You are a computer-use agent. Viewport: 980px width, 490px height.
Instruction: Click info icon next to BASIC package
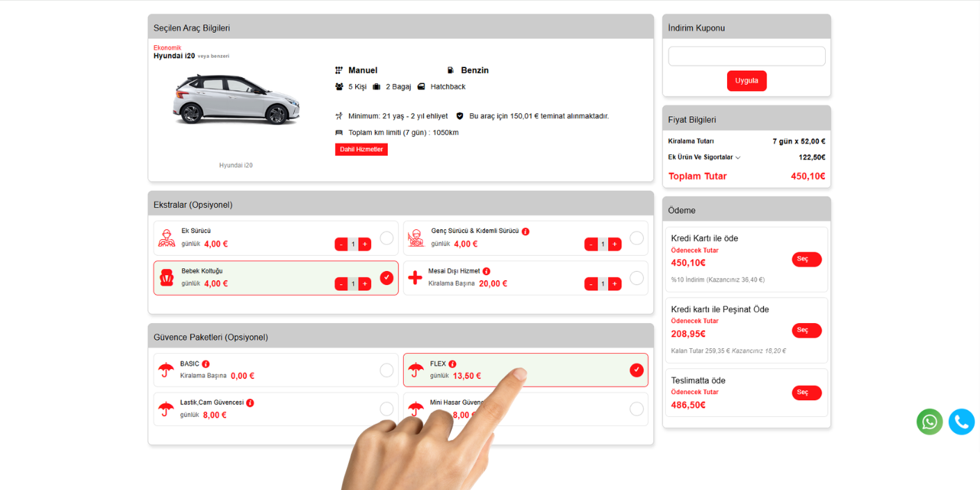(206, 364)
